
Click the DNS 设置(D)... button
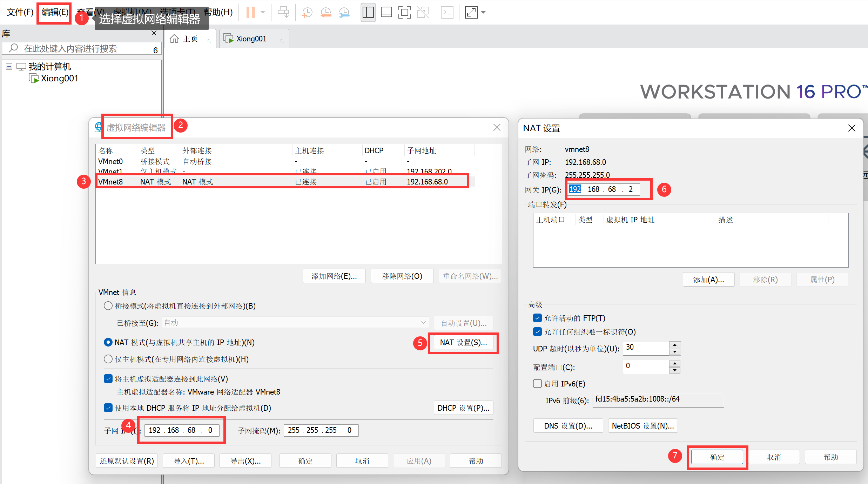568,426
